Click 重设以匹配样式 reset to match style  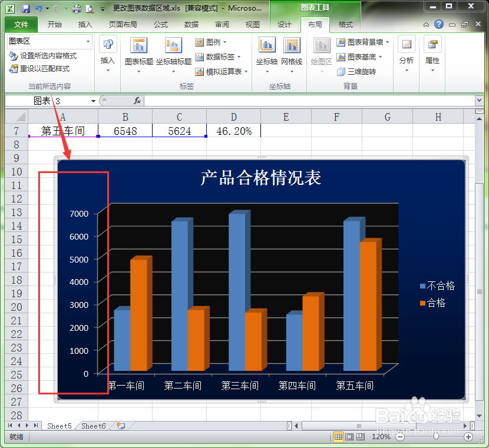(x=39, y=68)
